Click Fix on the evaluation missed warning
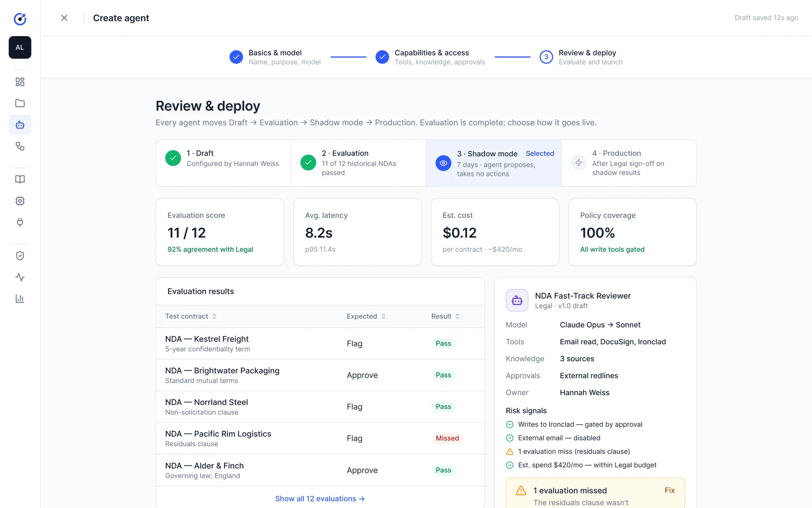The height and width of the screenshot is (508, 812). (x=670, y=490)
